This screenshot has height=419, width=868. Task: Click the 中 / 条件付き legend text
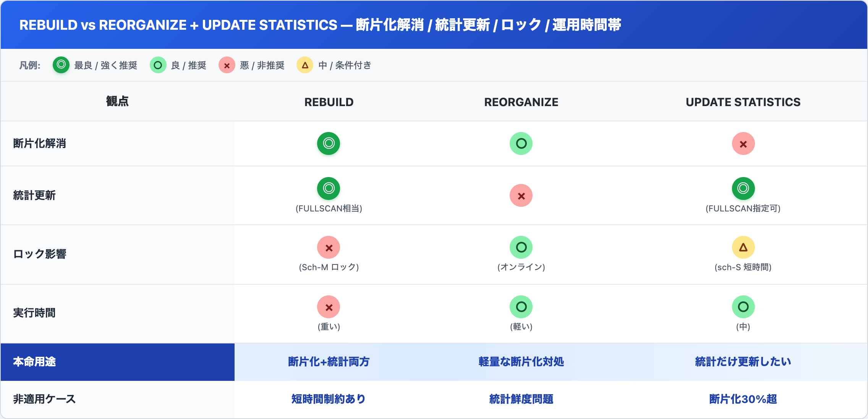[x=345, y=65]
